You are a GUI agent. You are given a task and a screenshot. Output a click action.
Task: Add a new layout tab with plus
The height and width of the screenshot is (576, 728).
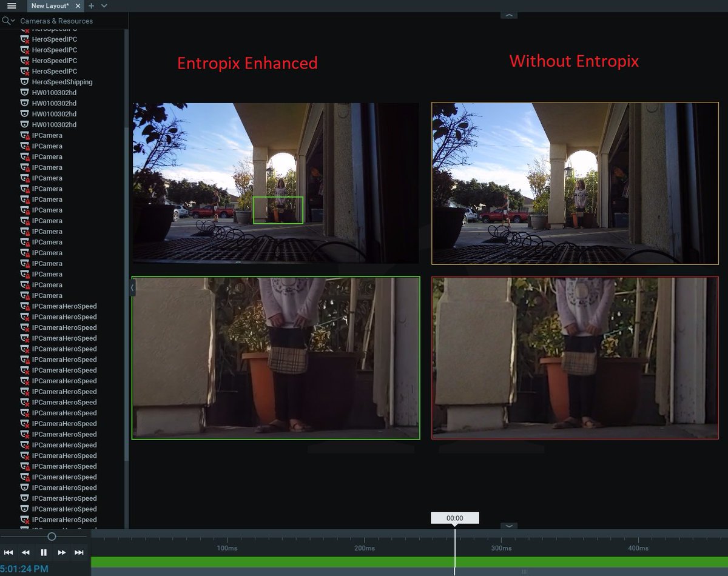91,5
